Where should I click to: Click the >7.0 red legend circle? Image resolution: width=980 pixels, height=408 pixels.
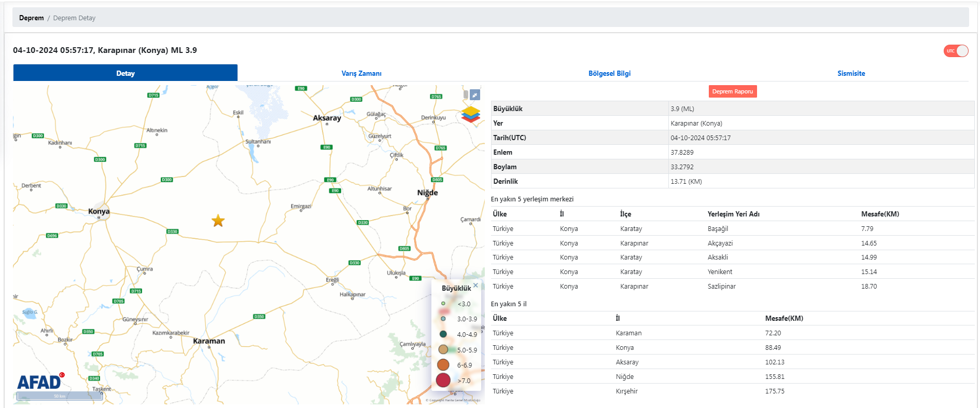(x=443, y=380)
